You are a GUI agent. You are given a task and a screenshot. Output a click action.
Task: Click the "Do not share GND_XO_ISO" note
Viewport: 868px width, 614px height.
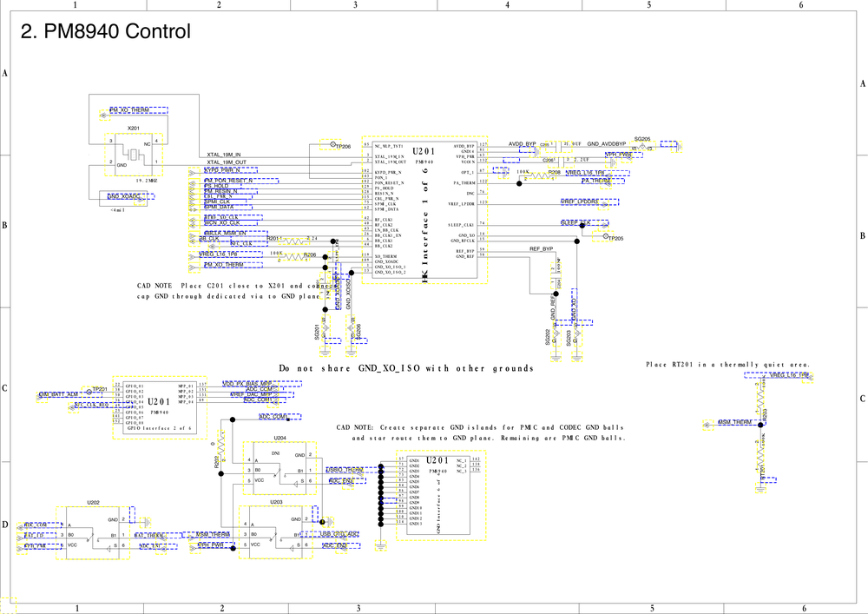pyautogui.click(x=406, y=369)
